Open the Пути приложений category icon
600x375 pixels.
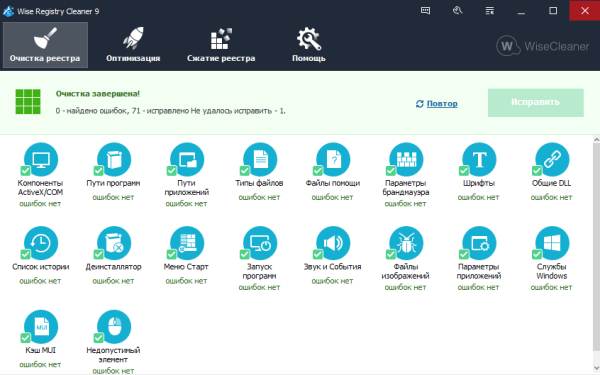[x=187, y=159]
